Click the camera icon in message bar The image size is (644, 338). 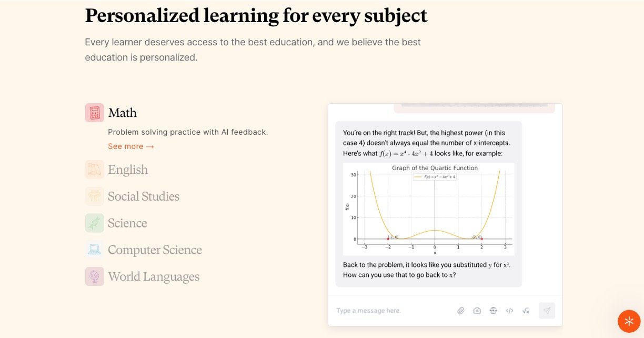pos(477,311)
